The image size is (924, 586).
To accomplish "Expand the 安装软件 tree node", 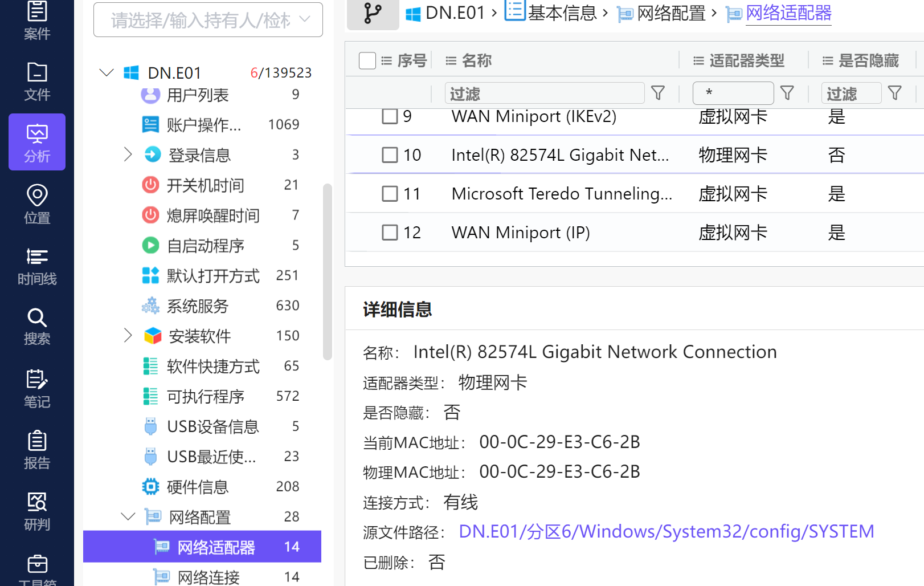I will tap(128, 336).
